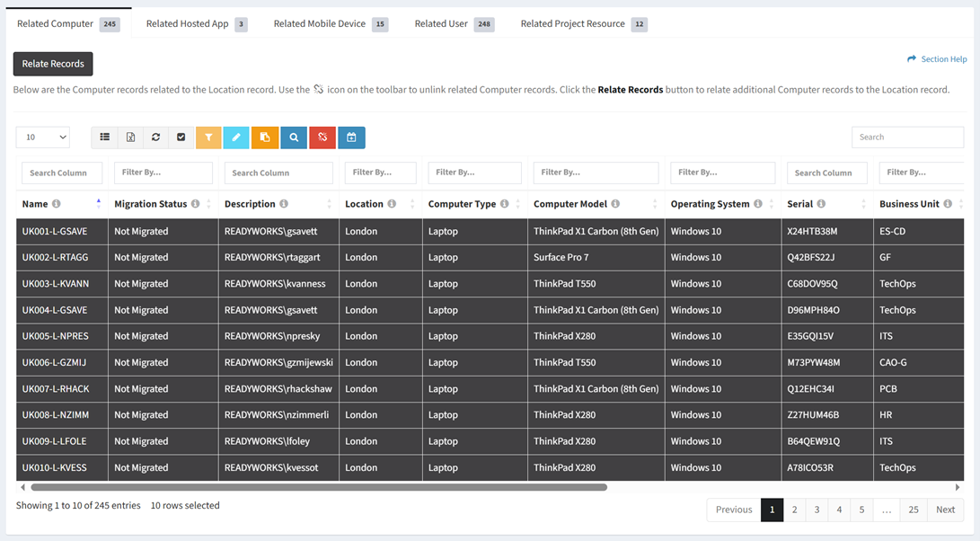980x541 pixels.
Task: Click the yellow filter funnel icon
Action: (x=208, y=137)
